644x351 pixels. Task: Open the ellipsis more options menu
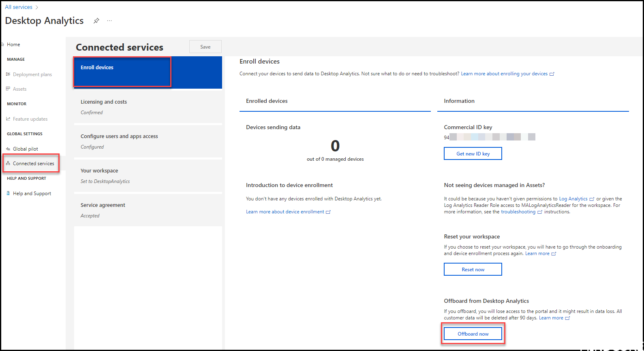[x=109, y=21]
